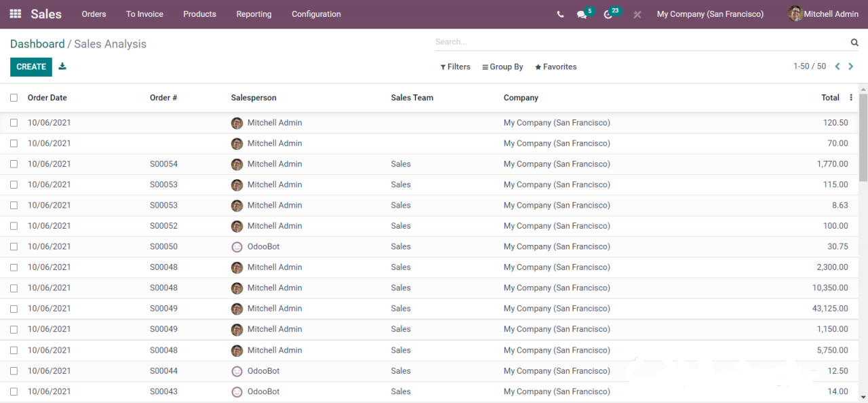Viewport: 868px width, 403px height.
Task: Open the My Company (San Francisco) switcher
Action: (x=710, y=14)
